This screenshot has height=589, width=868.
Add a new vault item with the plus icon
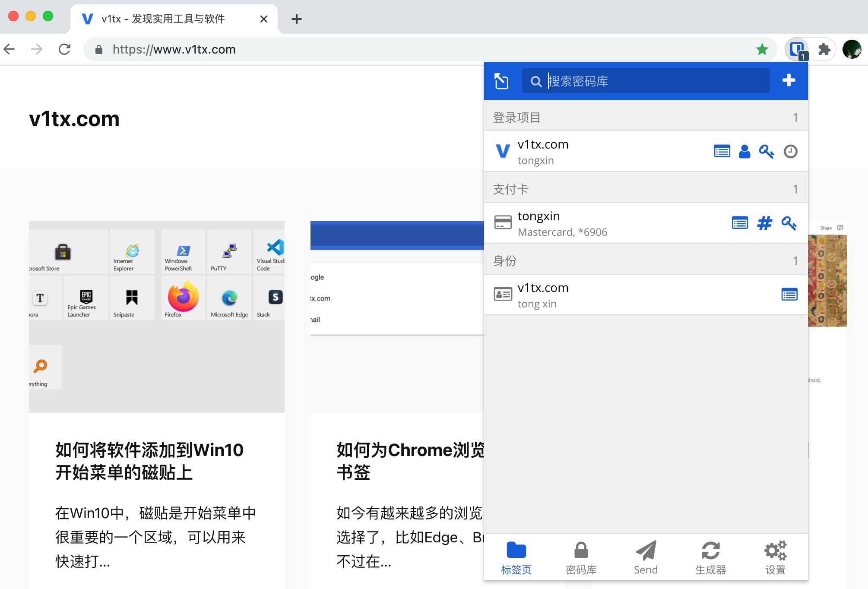pos(789,80)
